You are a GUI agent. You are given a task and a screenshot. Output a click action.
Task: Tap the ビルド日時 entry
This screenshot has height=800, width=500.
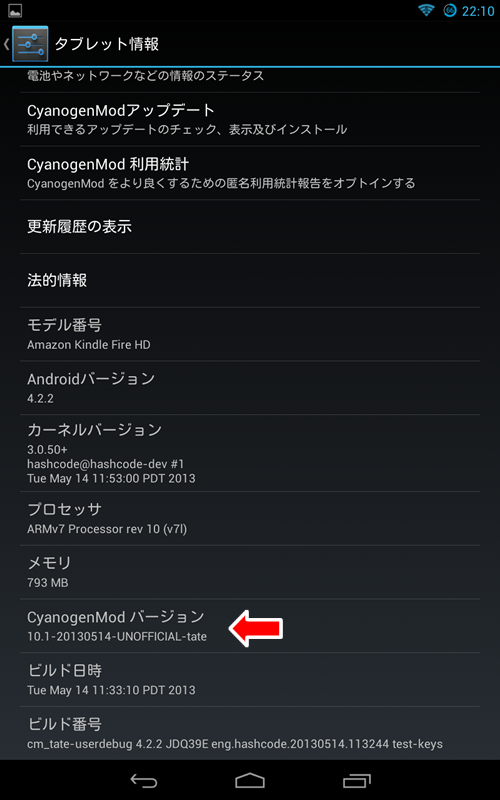click(x=250, y=679)
